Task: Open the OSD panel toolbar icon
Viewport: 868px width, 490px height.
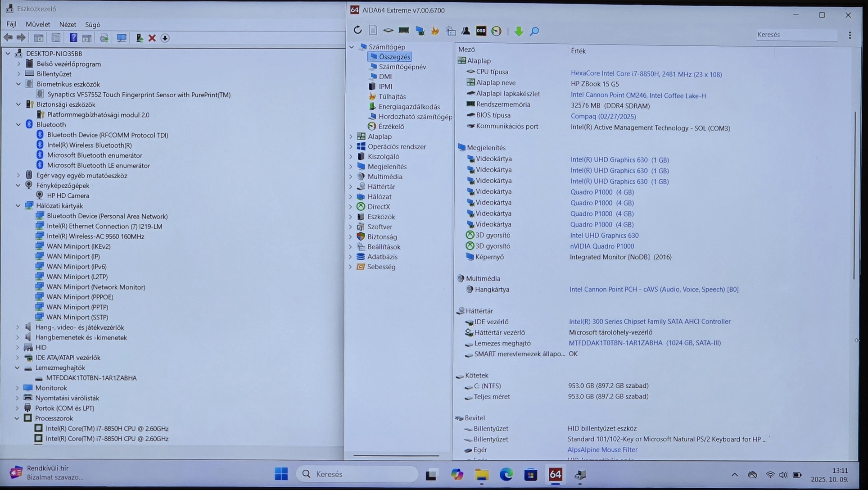Action: click(x=481, y=31)
